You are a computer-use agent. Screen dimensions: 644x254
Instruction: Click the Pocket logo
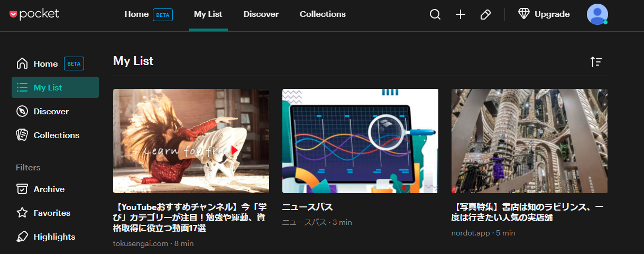(34, 14)
